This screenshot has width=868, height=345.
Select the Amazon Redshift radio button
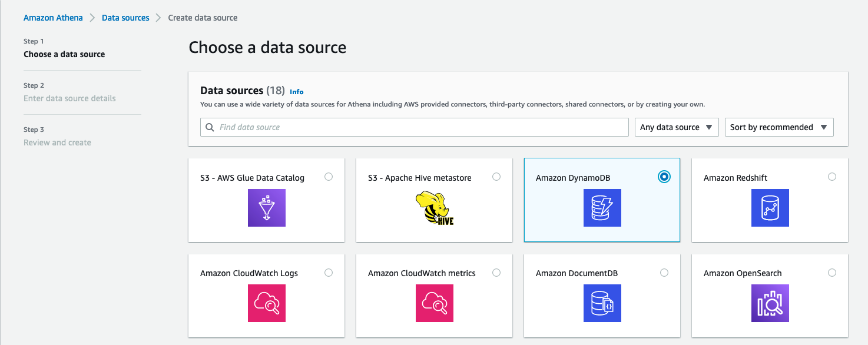[x=831, y=176]
